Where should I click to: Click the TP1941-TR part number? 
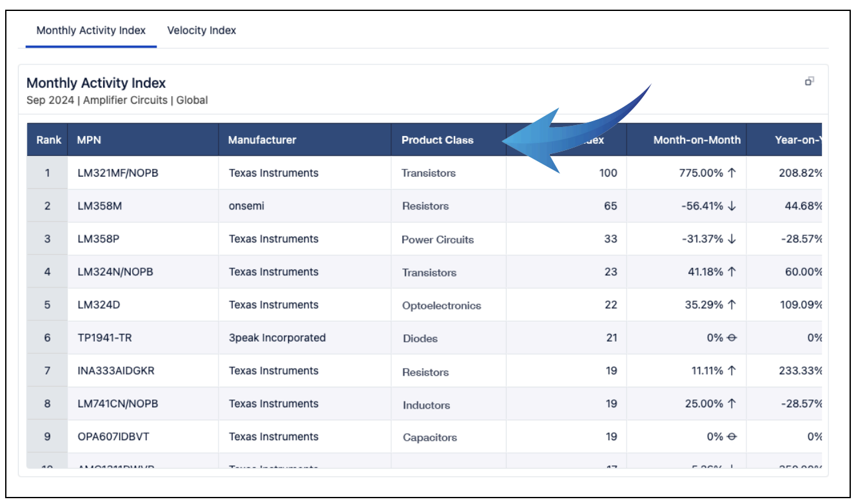click(104, 338)
